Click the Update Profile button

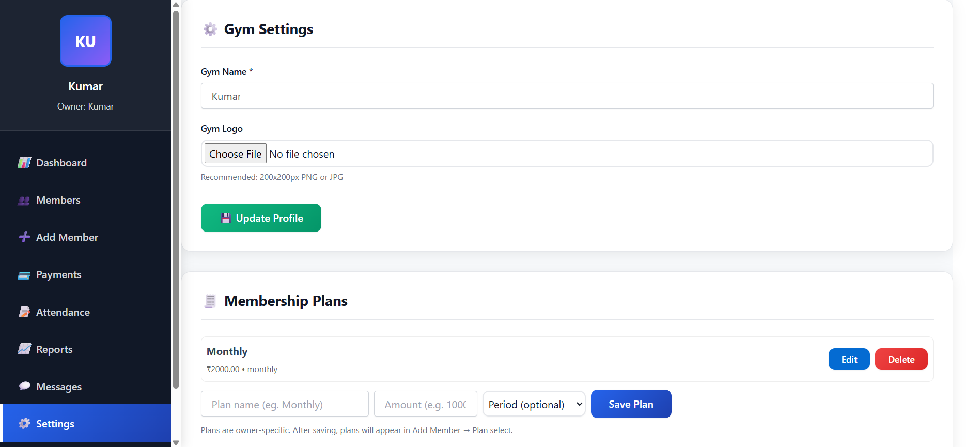[260, 218]
